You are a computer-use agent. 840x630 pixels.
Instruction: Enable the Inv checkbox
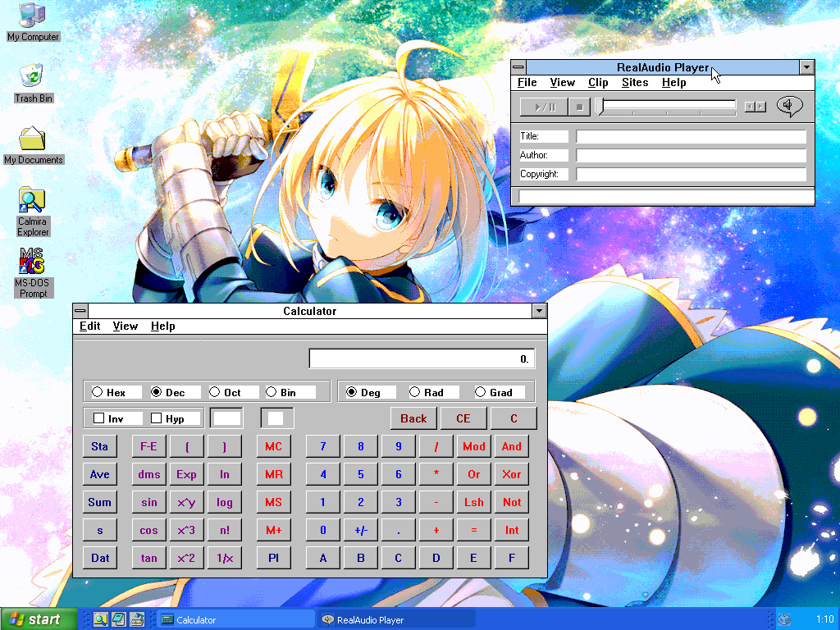tap(99, 418)
